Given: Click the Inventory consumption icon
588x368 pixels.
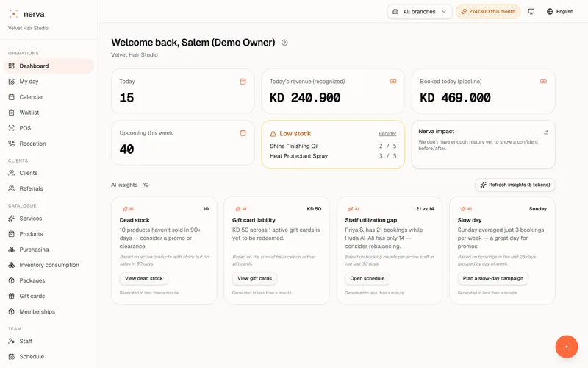Looking at the screenshot, I should (12, 265).
